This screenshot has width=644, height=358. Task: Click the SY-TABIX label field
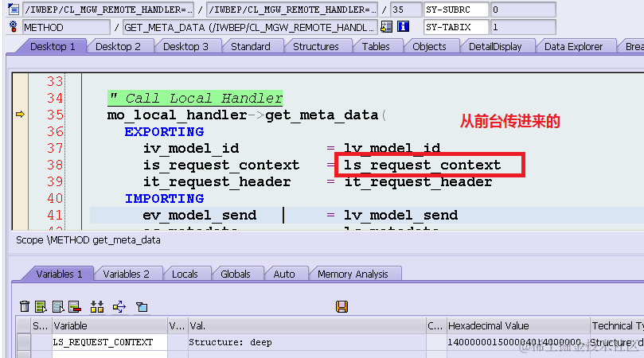(x=456, y=28)
